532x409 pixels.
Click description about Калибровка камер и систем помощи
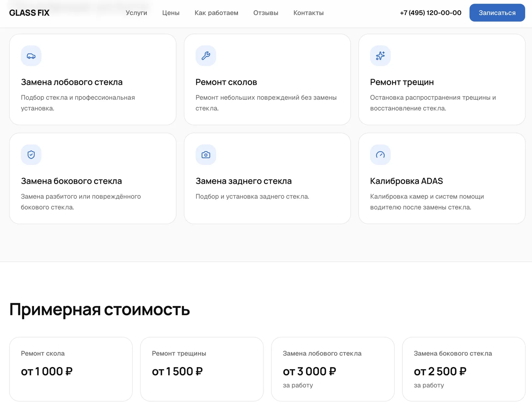[427, 202]
